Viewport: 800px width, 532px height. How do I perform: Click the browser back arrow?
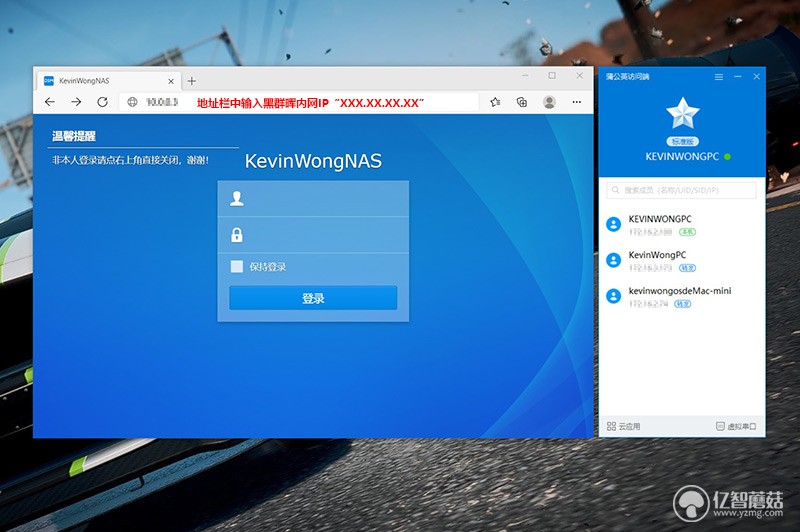49,102
